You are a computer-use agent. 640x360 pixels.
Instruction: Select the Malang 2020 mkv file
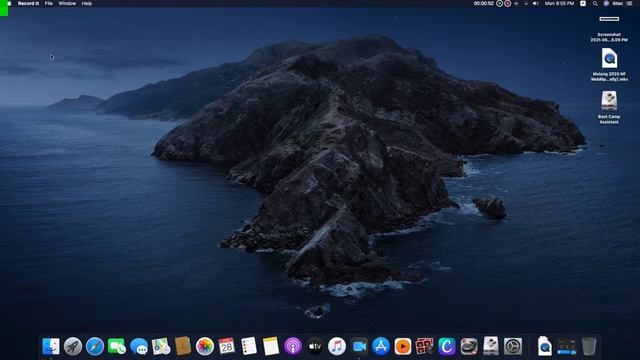tap(609, 65)
